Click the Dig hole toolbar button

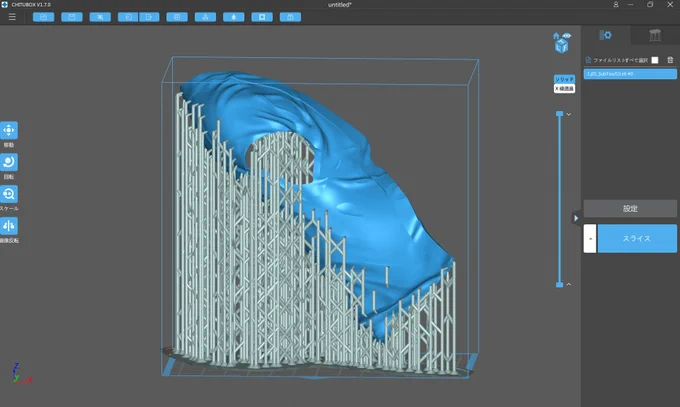(262, 17)
